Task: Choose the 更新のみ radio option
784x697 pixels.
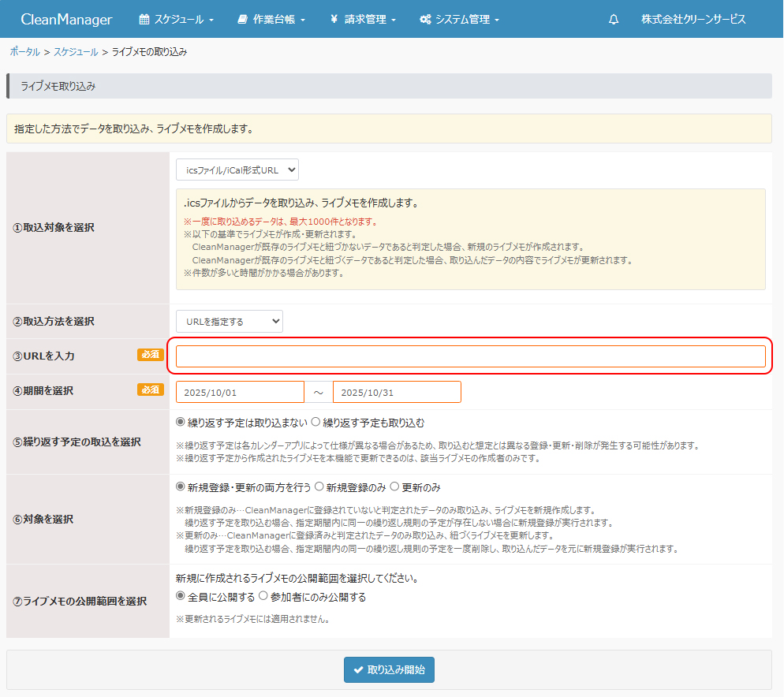Action: (394, 487)
